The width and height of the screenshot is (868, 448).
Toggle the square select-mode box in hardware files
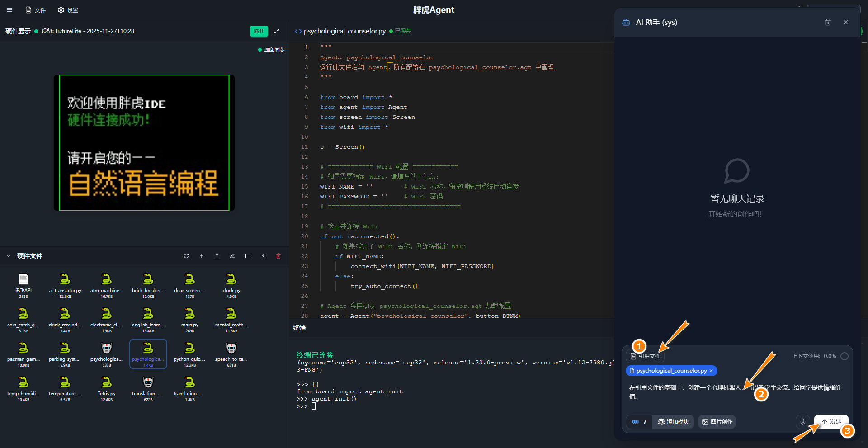click(248, 256)
